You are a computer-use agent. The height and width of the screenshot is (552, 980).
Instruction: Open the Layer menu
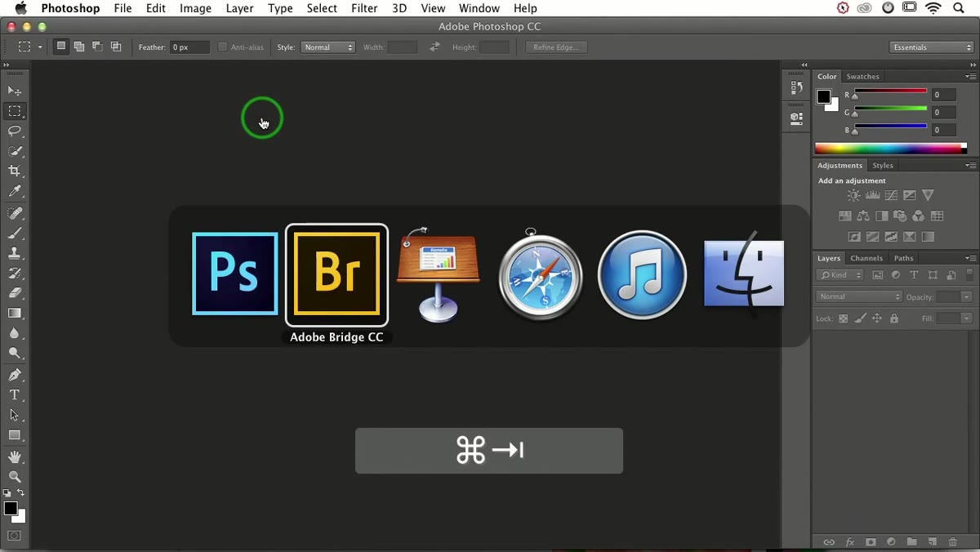(x=239, y=8)
